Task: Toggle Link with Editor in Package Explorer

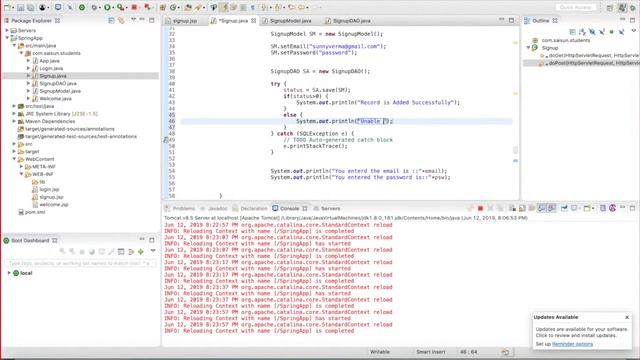Action: point(121,20)
